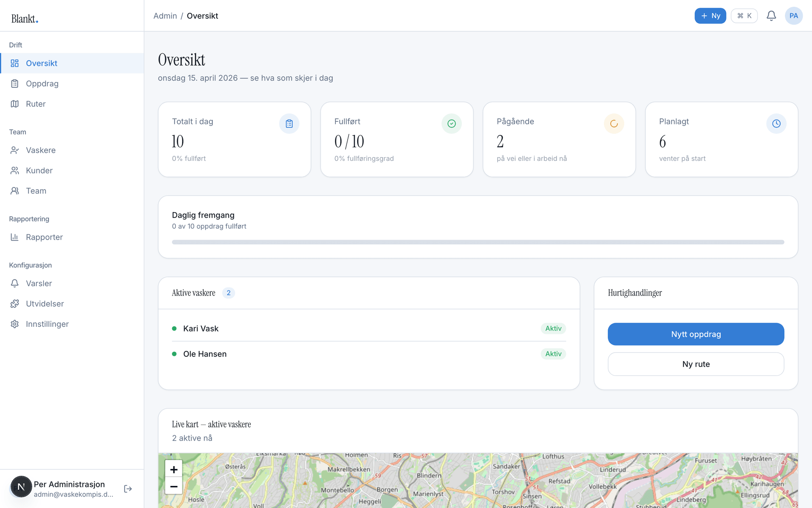Image resolution: width=812 pixels, height=508 pixels.
Task: Click the logout icon next to Per Administrasjon
Action: (x=128, y=488)
